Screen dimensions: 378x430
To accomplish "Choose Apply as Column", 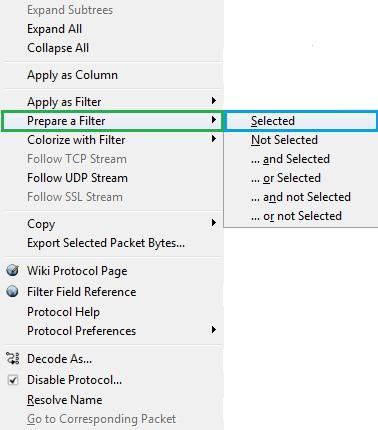I will (x=72, y=75).
